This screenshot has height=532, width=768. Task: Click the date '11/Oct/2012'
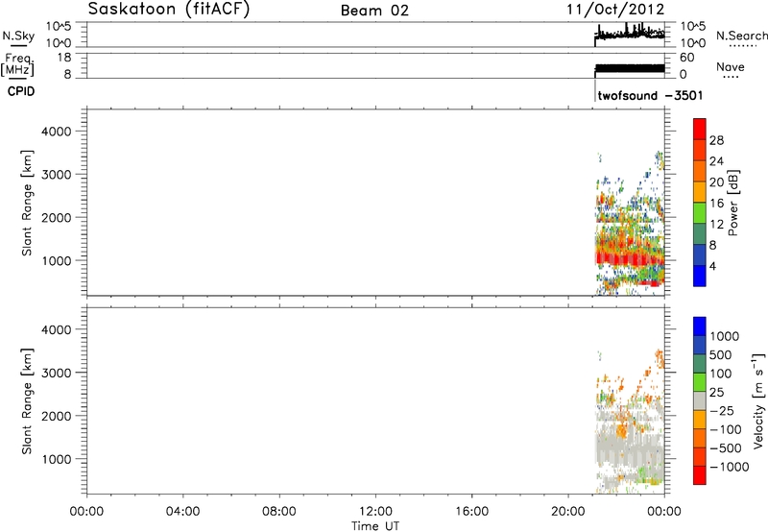615,10
